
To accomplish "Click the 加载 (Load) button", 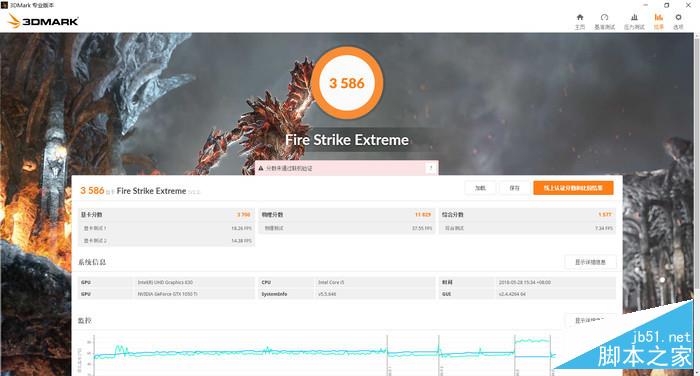I will coord(480,188).
